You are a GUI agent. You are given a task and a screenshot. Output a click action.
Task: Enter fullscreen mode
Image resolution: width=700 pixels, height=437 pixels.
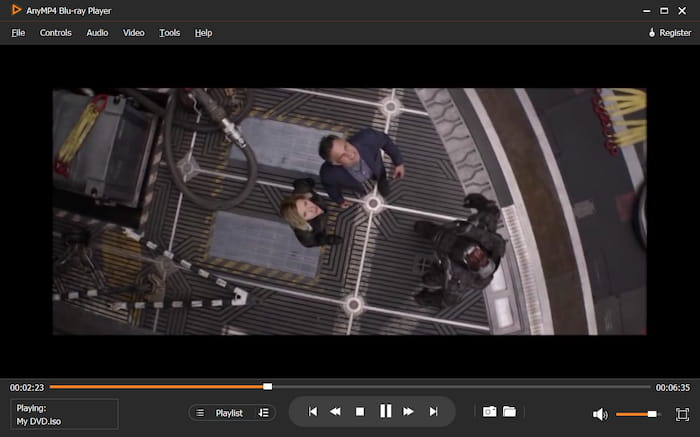pyautogui.click(x=682, y=414)
